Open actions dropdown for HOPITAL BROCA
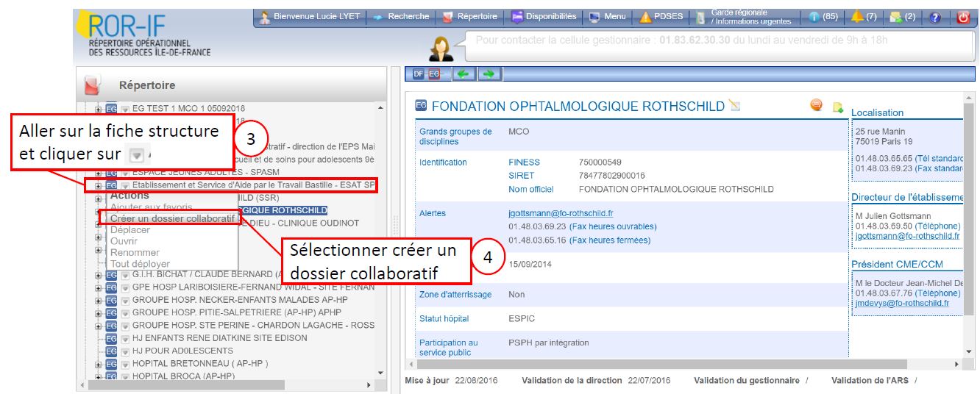Screen dimensions: 980x394 pyautogui.click(x=125, y=376)
